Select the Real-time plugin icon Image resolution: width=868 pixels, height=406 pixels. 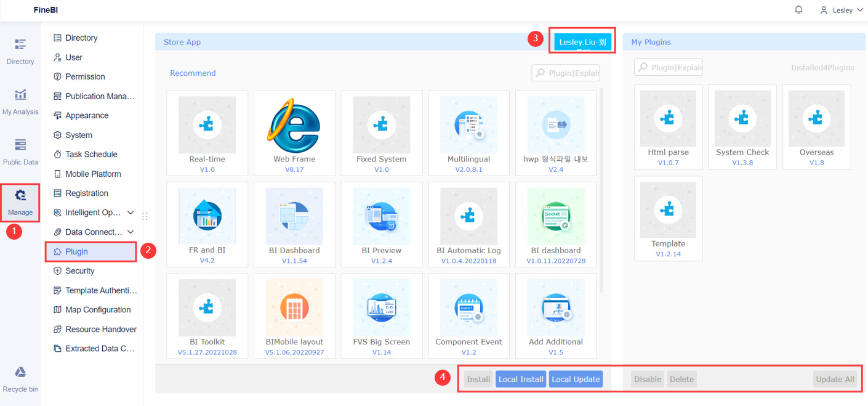207,125
